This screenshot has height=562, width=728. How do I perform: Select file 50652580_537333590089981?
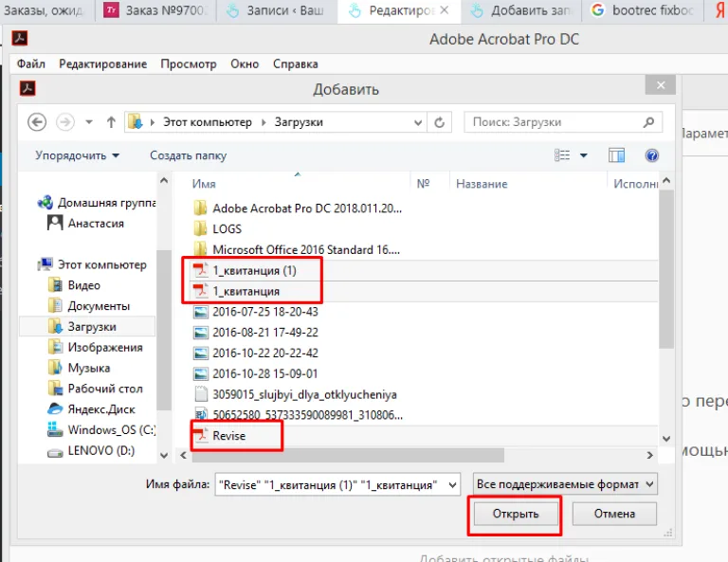coord(298,414)
